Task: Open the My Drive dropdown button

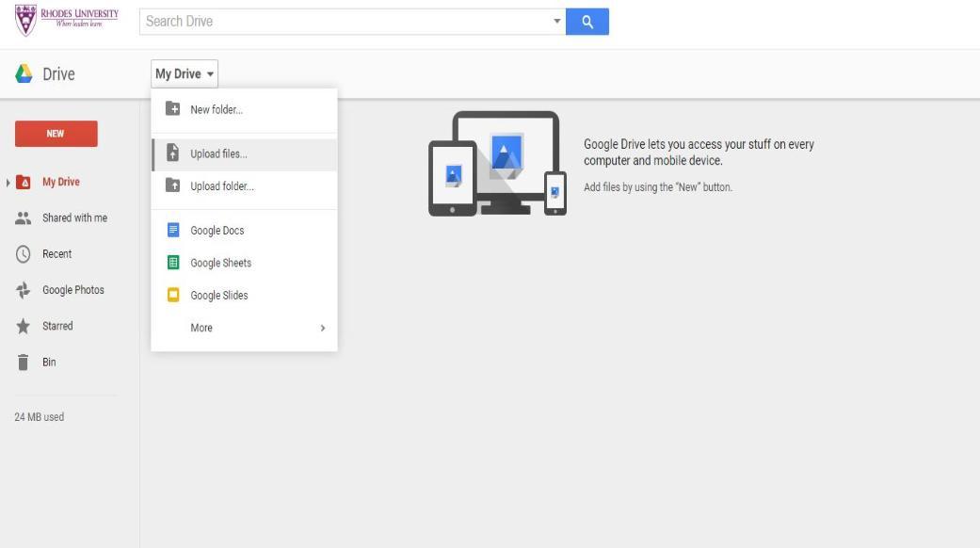Action: point(185,73)
